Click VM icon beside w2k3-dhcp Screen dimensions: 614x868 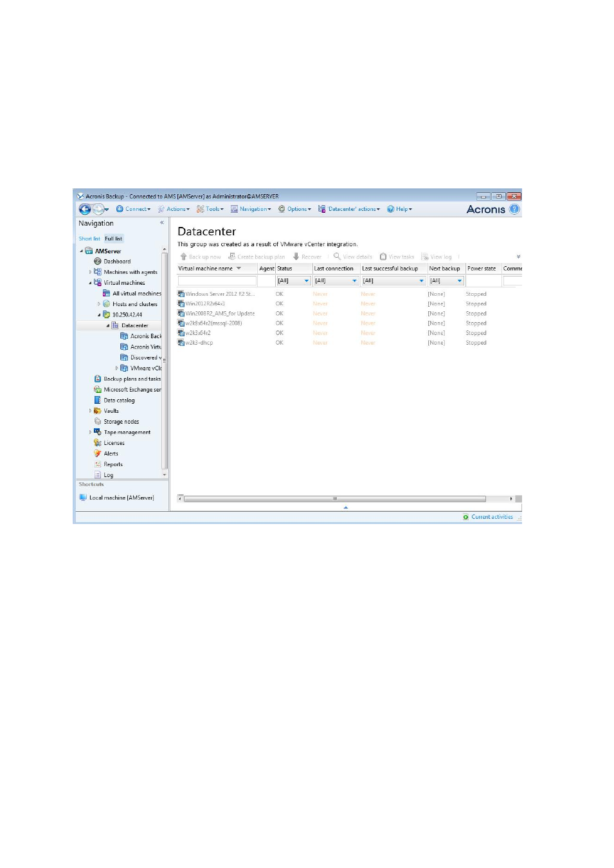(x=181, y=343)
